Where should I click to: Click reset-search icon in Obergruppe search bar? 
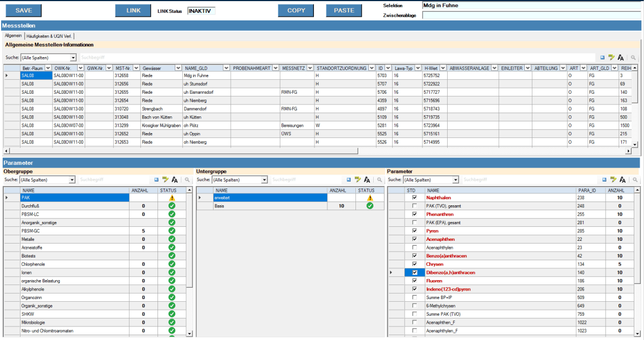point(156,180)
